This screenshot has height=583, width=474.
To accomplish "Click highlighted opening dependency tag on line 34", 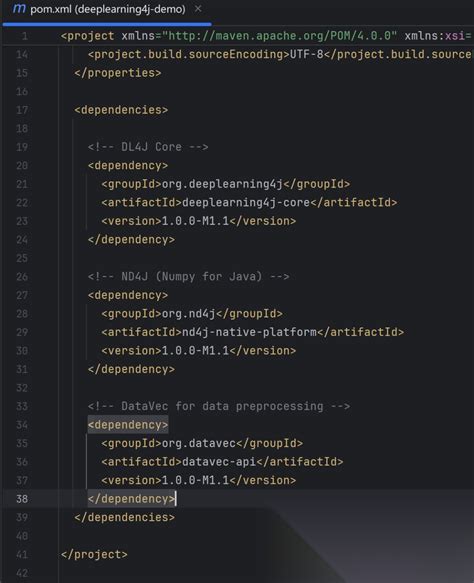I will pos(128,425).
